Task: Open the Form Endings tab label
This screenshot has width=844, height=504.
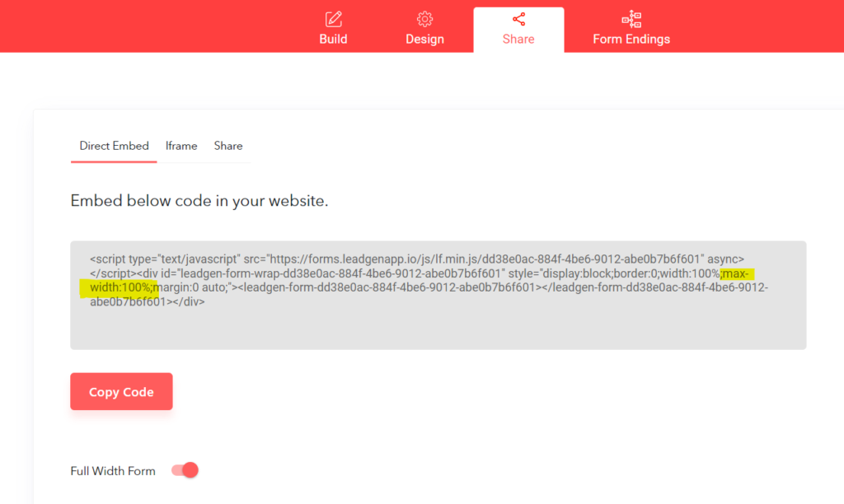Action: point(631,40)
